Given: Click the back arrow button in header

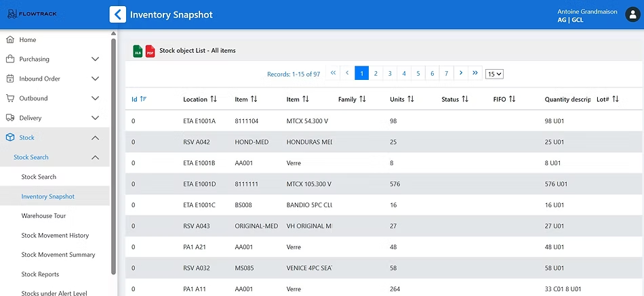Looking at the screenshot, I should 118,15.
